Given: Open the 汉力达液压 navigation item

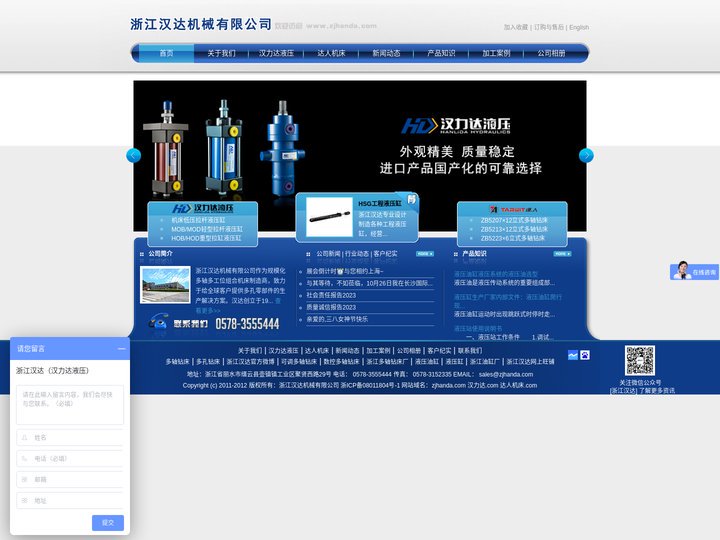Looking at the screenshot, I should [x=276, y=53].
